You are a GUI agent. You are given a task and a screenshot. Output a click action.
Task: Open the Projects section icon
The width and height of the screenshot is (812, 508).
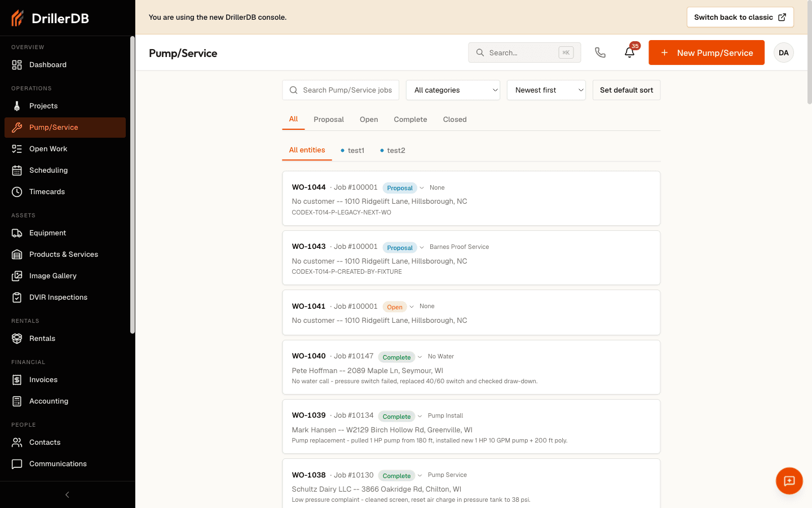pyautogui.click(x=17, y=106)
